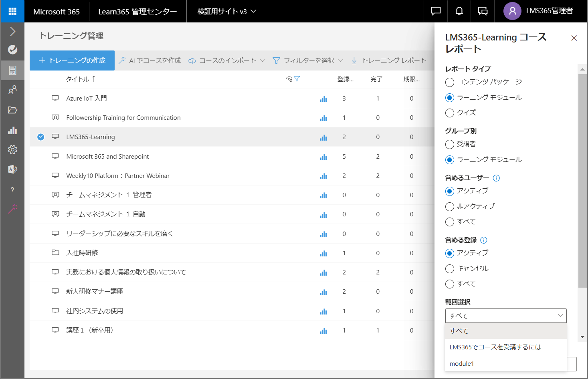Open the conversation icon in header
The height and width of the screenshot is (379, 588).
483,11
